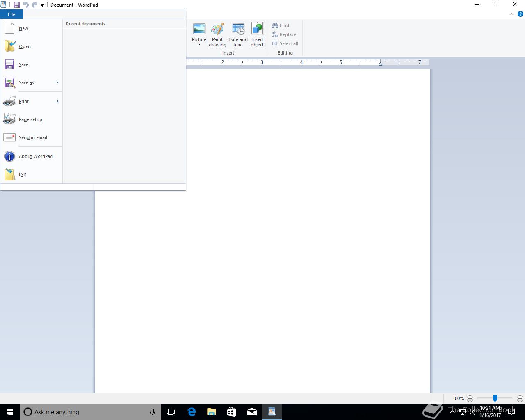
Task: Click the Print printer icon
Action: (x=9, y=101)
